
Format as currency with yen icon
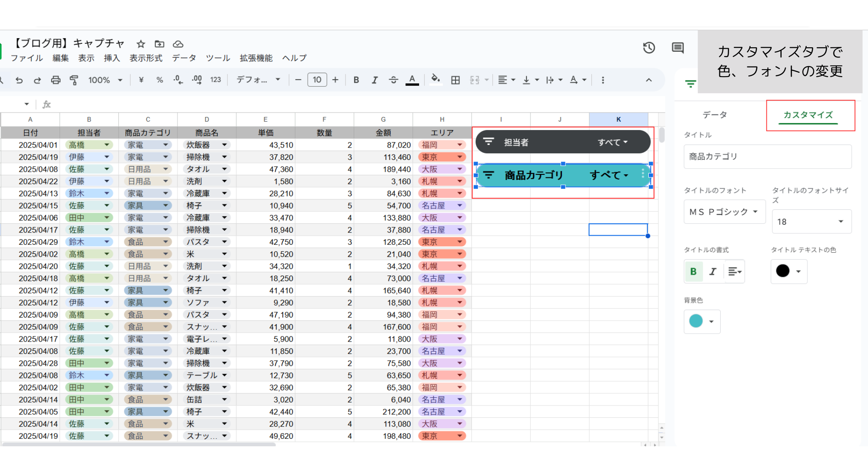coord(141,80)
